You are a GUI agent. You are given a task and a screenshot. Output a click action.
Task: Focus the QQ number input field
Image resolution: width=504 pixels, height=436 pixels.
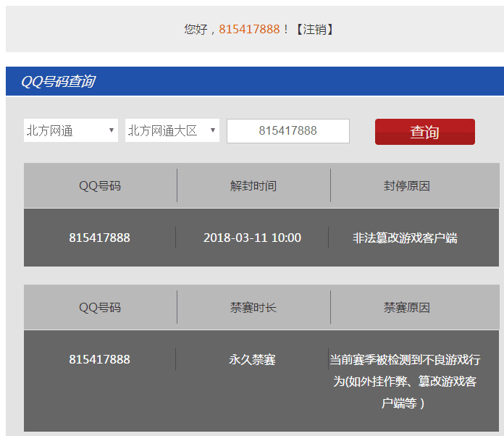pos(288,131)
